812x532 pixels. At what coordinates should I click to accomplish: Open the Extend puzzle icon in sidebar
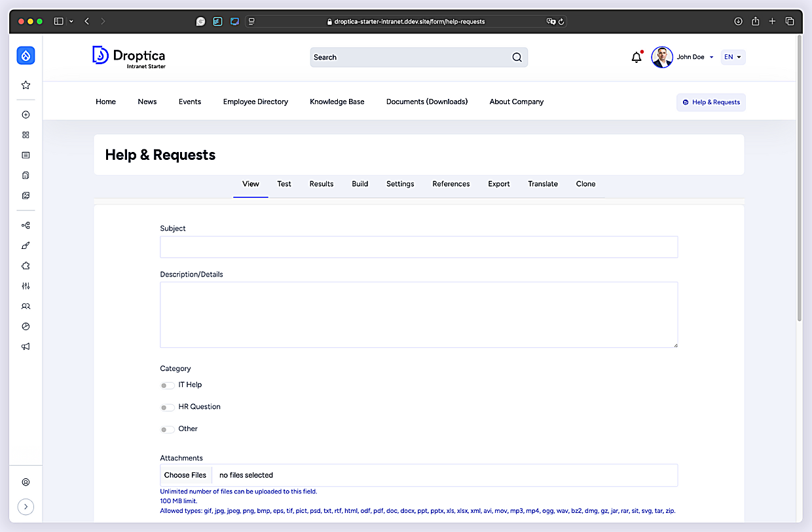click(26, 266)
